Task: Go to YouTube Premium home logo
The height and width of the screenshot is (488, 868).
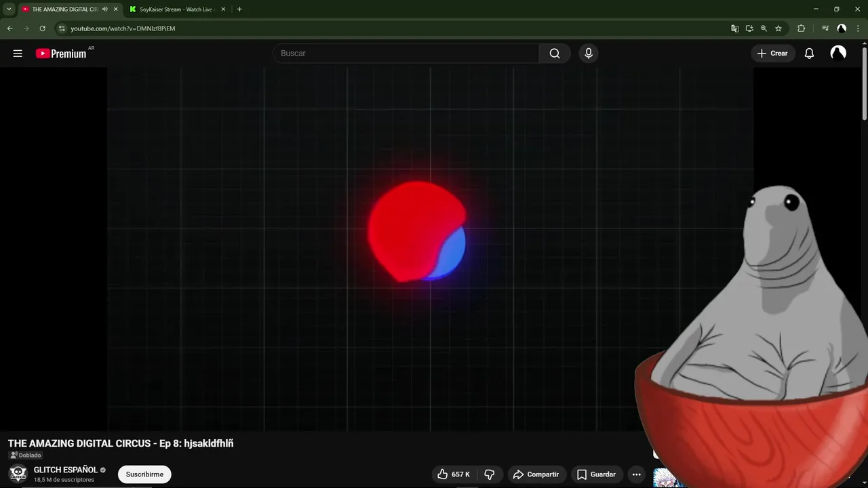Action: coord(62,54)
